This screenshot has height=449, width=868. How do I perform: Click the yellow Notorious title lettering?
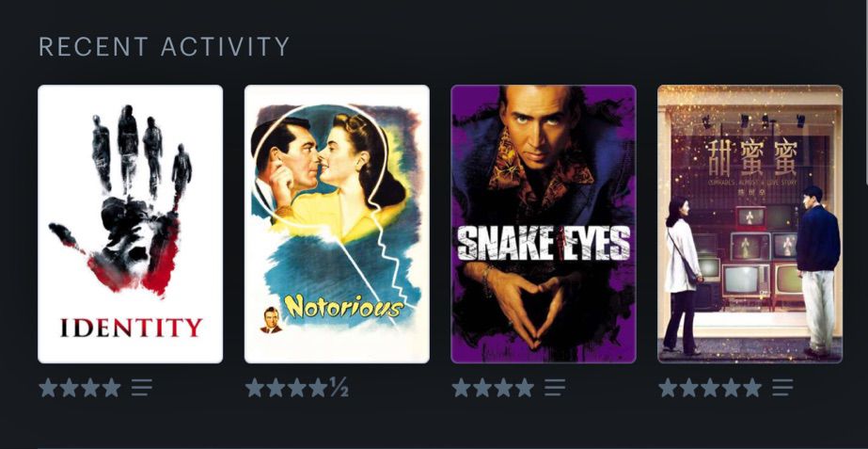[343, 306]
